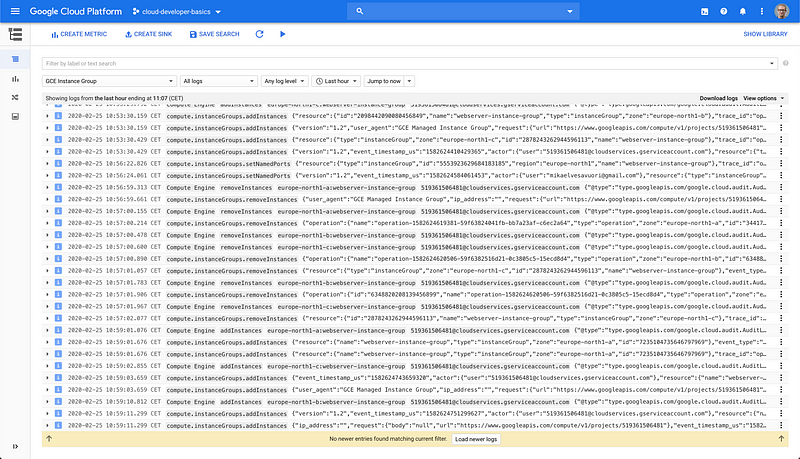Click Load newer logs button

tap(476, 439)
